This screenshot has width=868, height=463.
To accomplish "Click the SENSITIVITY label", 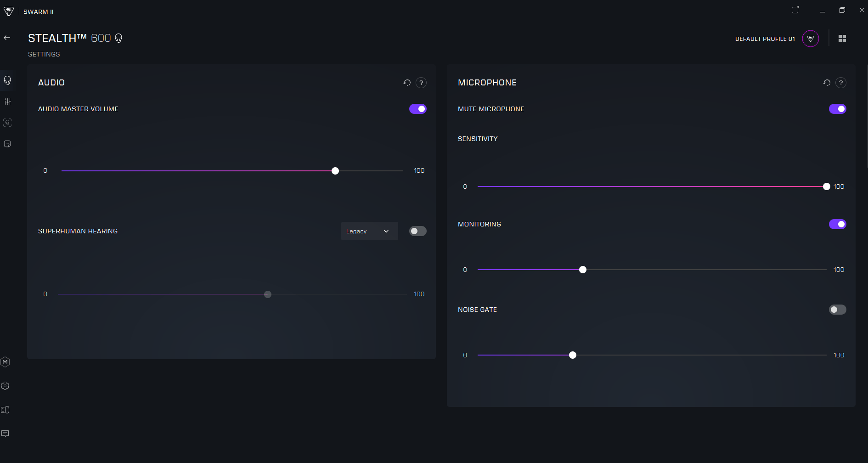I will click(x=478, y=139).
